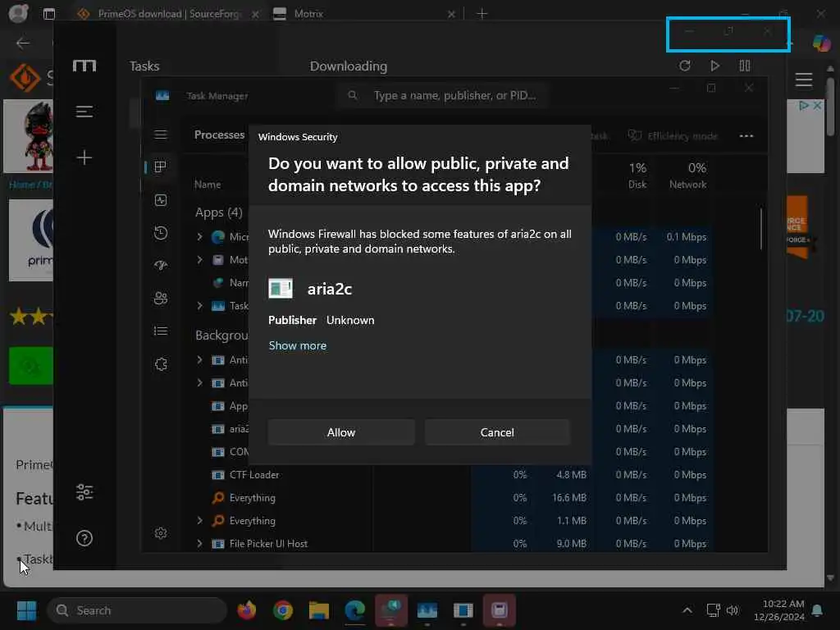This screenshot has height=630, width=840.
Task: Open Task Manager navigation hamburger menu
Action: 161,135
